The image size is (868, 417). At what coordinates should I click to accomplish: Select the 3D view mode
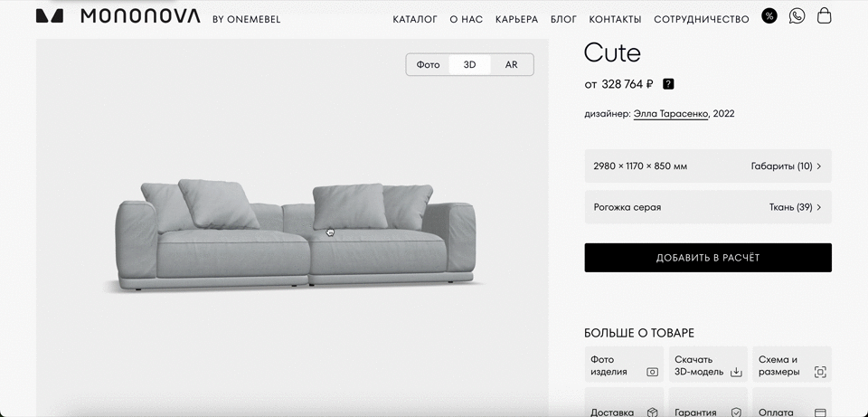[x=469, y=65]
